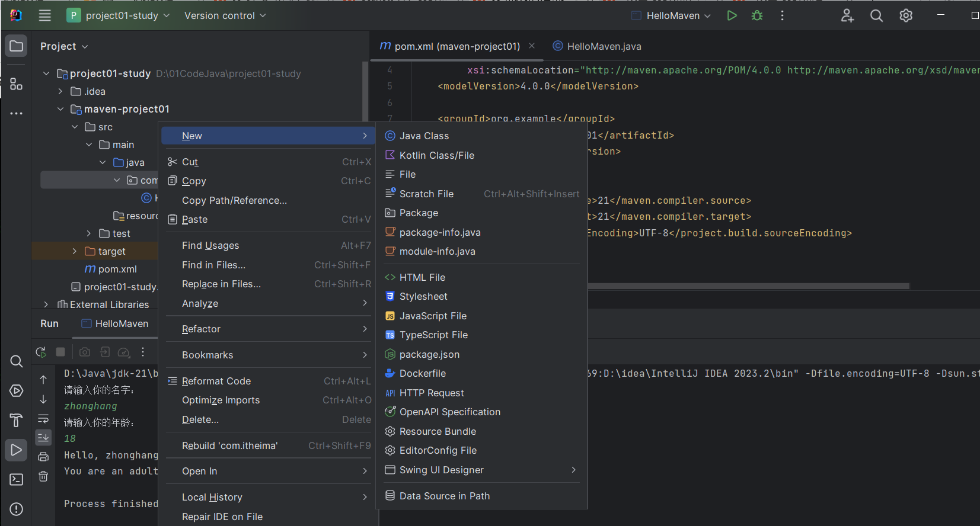
Task: Expand the test folder
Action: (x=89, y=233)
